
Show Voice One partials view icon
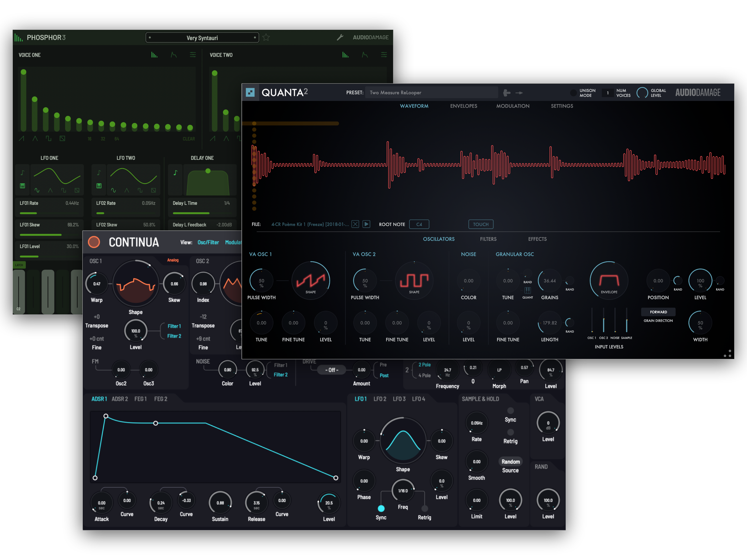pos(154,55)
